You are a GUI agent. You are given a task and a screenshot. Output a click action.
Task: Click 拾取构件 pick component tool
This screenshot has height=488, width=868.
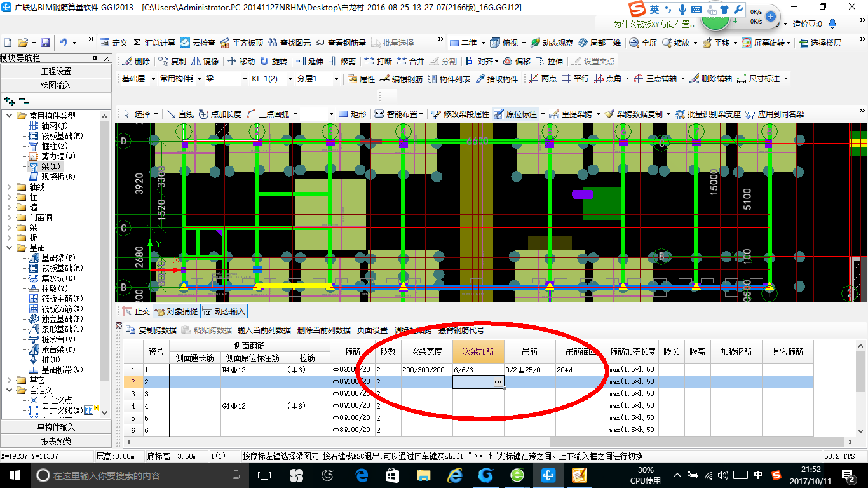coord(496,79)
